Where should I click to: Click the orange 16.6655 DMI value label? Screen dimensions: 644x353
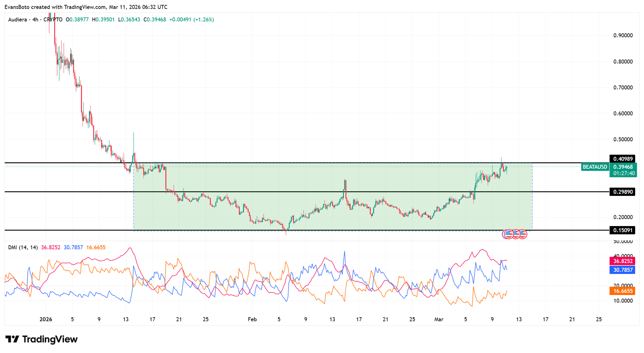click(623, 291)
